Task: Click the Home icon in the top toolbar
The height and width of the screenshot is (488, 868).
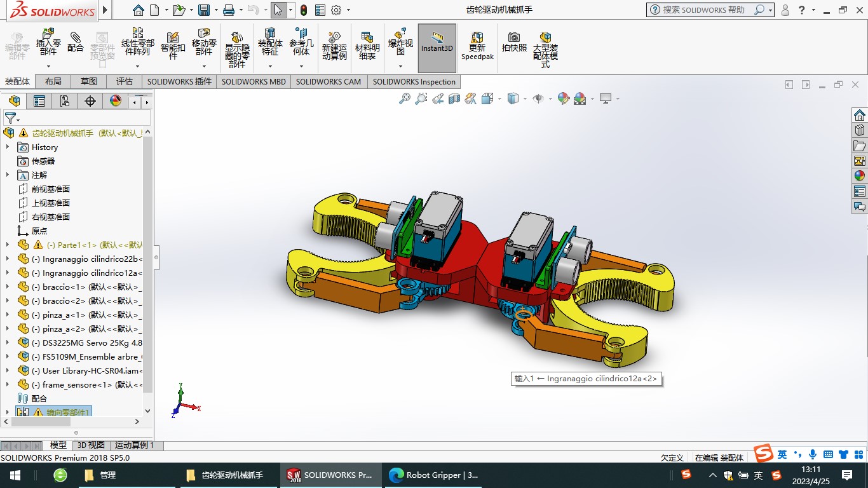Action: (139, 10)
